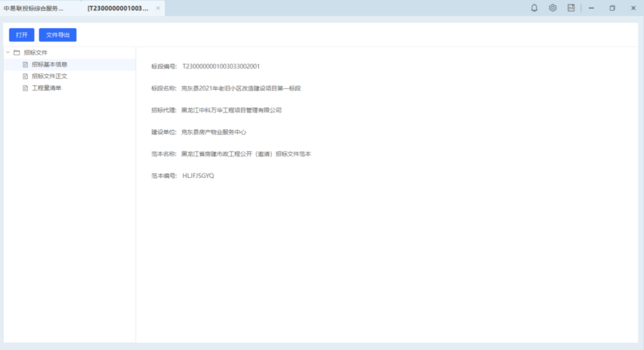Viewport: 644px width, 350px height.
Task: Select 招标基本信息 label in the tree
Action: 50,64
